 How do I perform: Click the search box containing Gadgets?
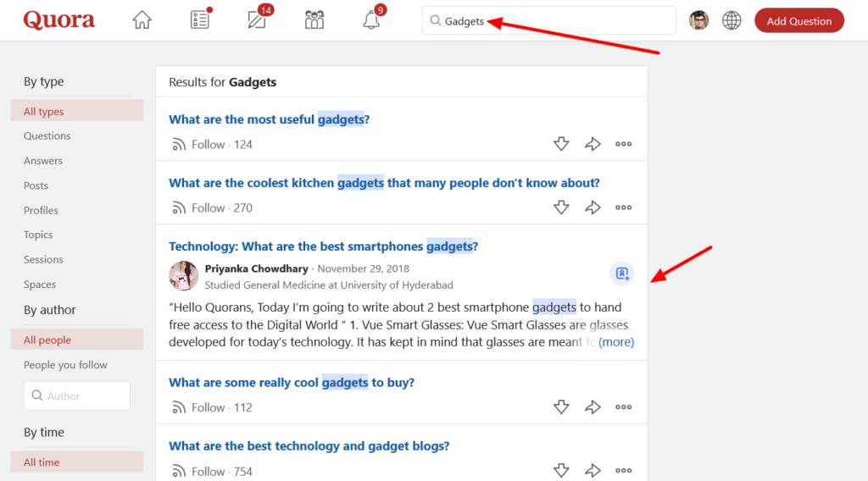548,21
